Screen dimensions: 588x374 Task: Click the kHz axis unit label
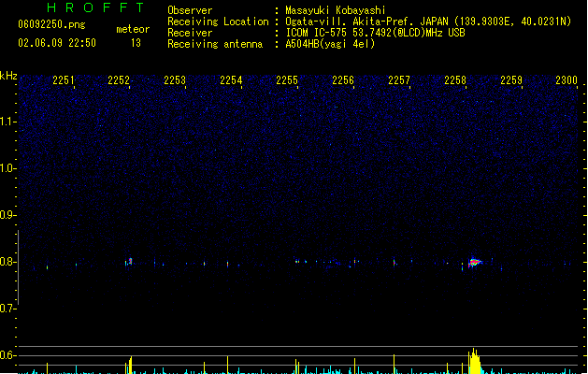coord(8,76)
